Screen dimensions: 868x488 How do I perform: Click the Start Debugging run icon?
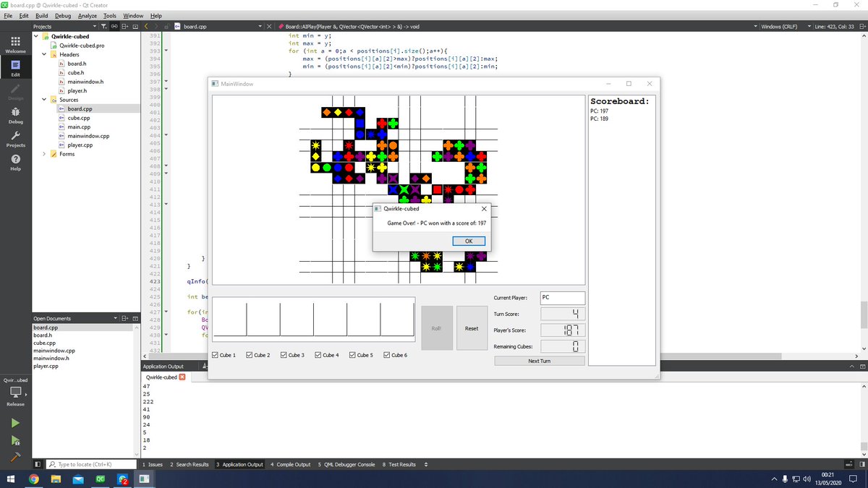(x=15, y=440)
